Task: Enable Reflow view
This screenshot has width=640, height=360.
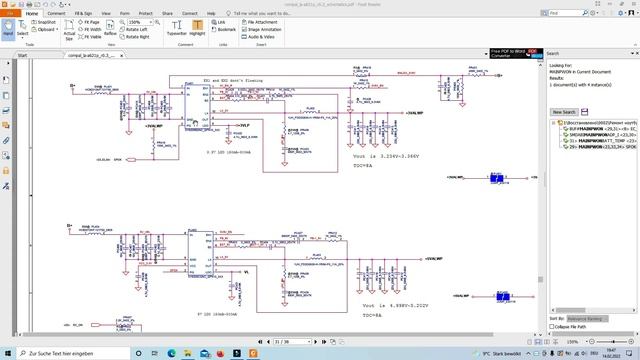Action: click(110, 29)
